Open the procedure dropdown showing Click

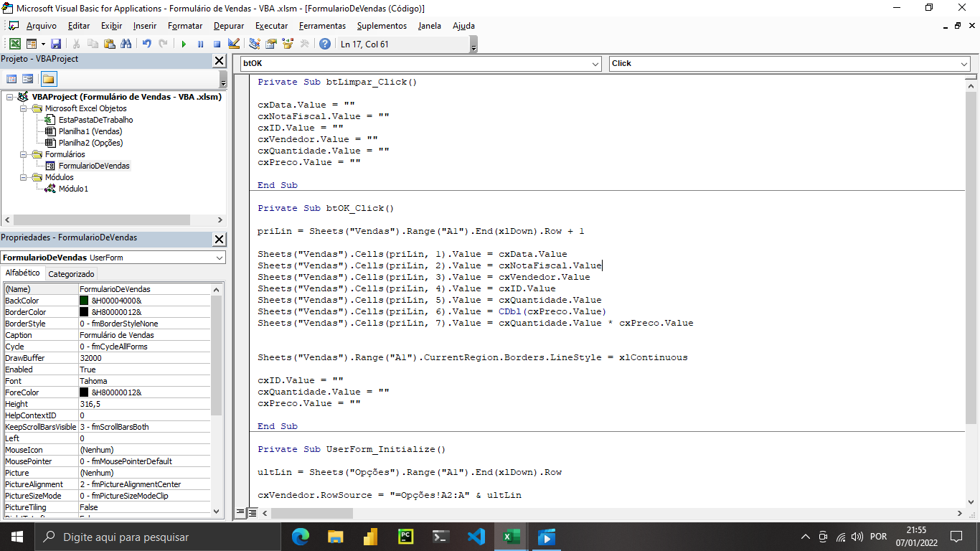click(x=963, y=63)
